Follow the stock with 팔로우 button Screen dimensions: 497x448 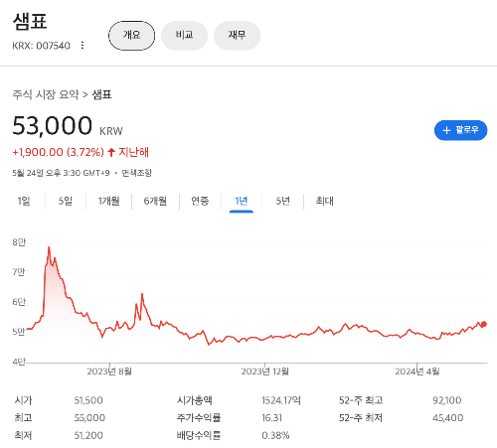[x=460, y=130]
